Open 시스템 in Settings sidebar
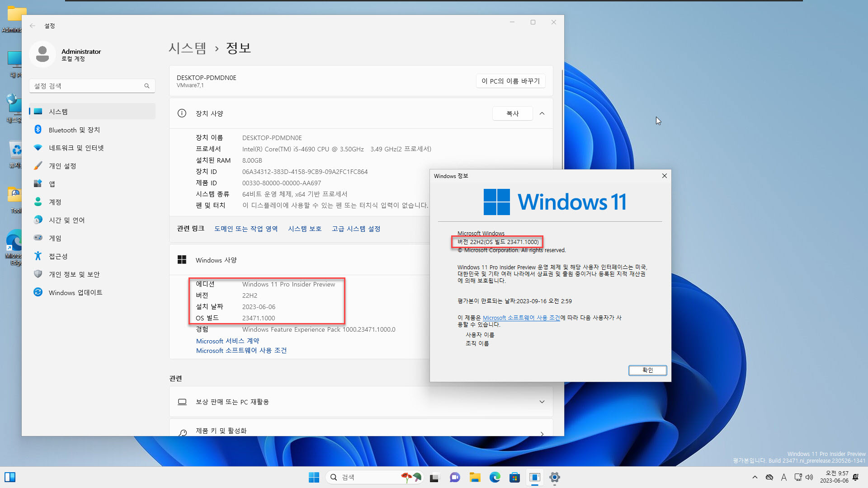This screenshot has height=488, width=868. click(92, 112)
